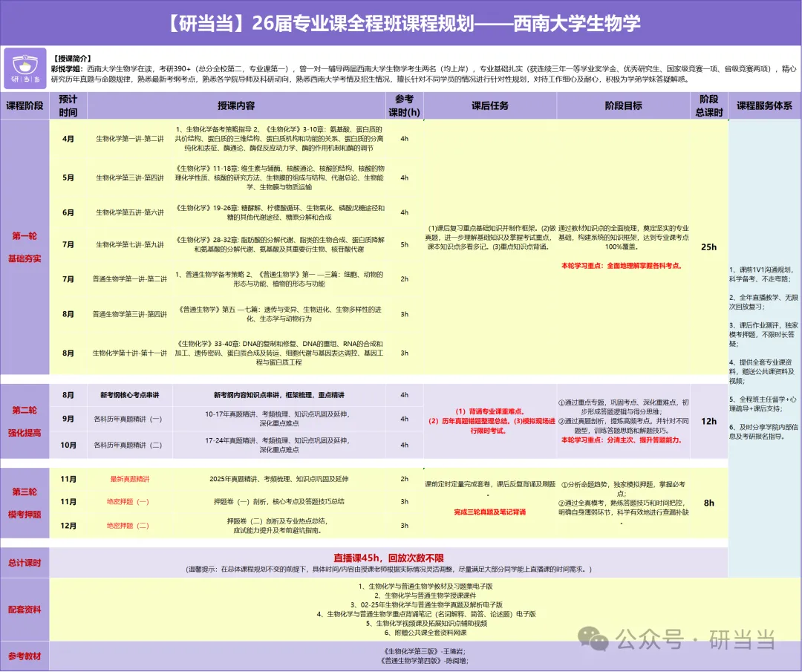Select the 12月 time cell
The height and width of the screenshot is (672, 802).
click(x=68, y=526)
